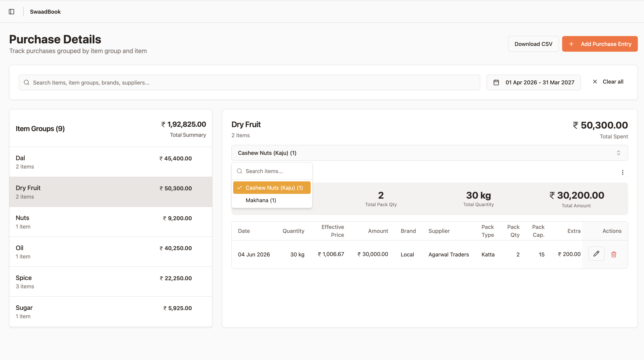Select Cashew Nuts (Kaju) (1) option
This screenshot has height=360, width=644.
click(x=272, y=188)
